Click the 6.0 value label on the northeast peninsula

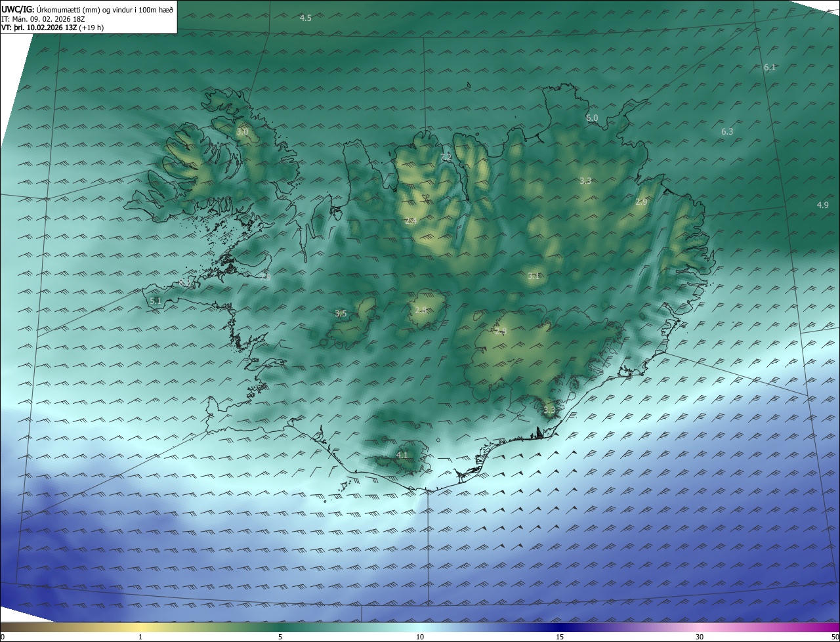(592, 118)
